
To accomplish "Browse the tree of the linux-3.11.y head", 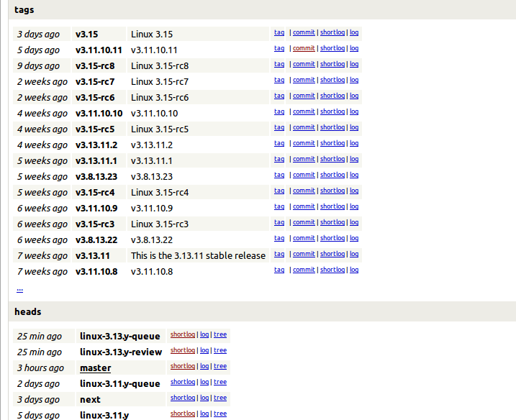I will (x=220, y=414).
